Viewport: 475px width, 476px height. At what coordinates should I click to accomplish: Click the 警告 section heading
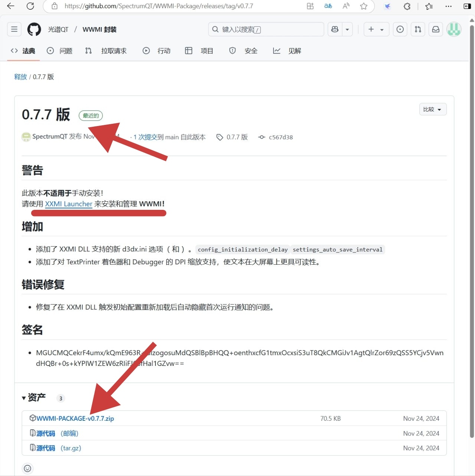click(32, 170)
